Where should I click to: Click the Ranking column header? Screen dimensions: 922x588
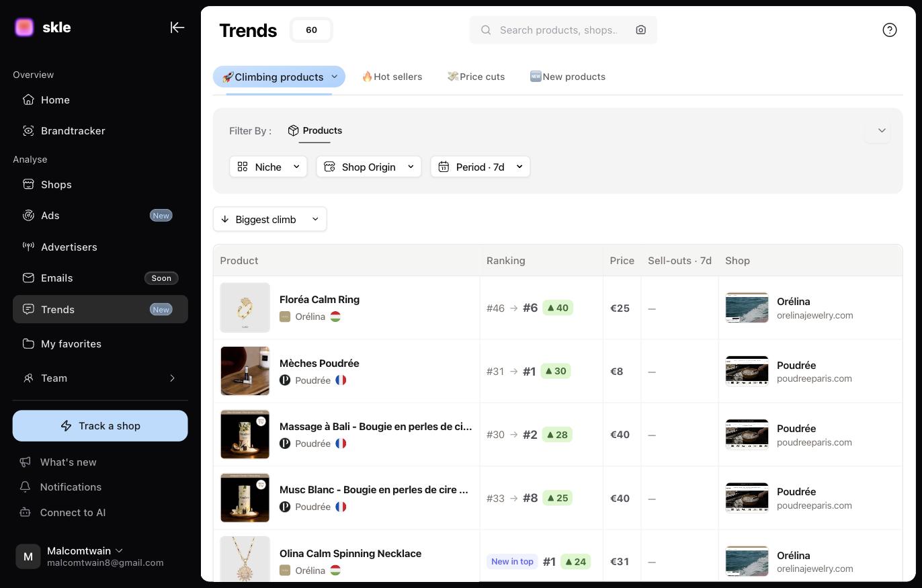(506, 261)
